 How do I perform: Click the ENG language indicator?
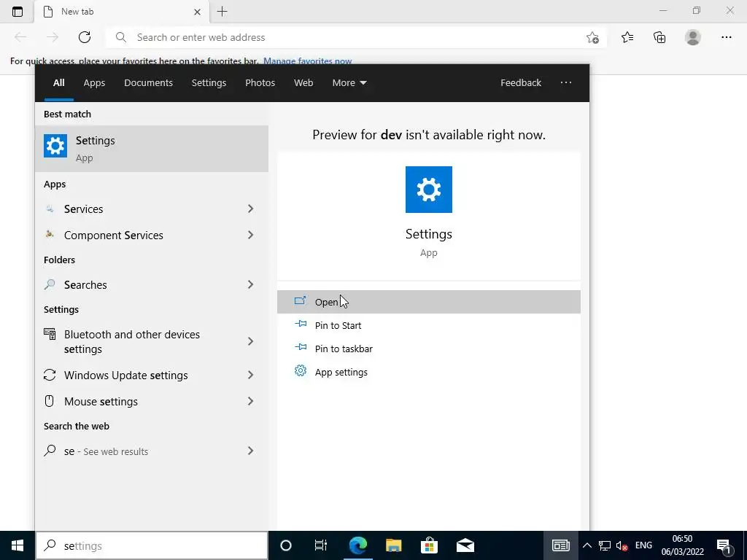[x=643, y=545]
